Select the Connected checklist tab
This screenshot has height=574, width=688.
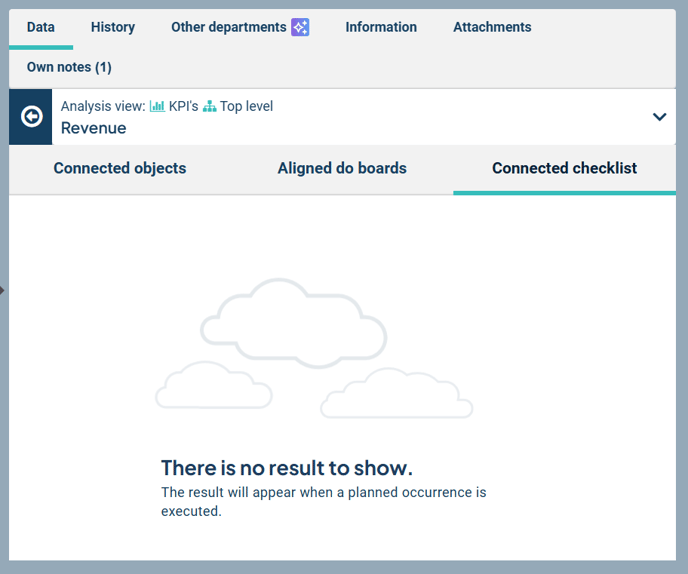564,168
